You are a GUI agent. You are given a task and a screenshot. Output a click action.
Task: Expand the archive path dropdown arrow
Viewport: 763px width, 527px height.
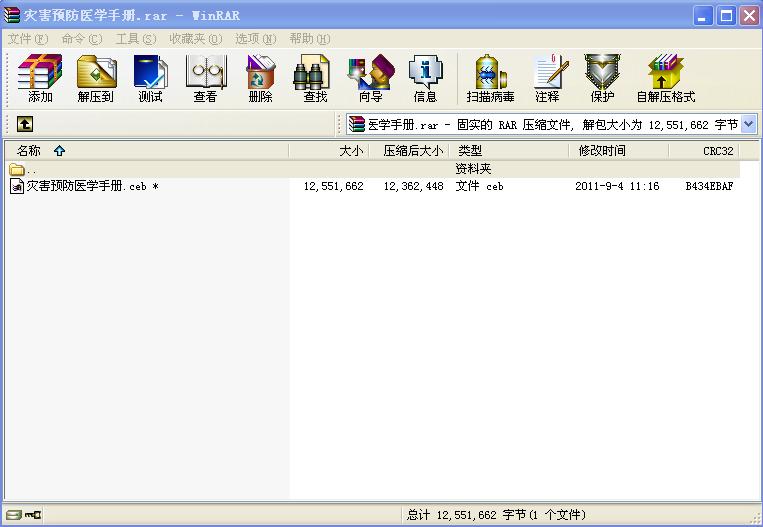click(749, 124)
